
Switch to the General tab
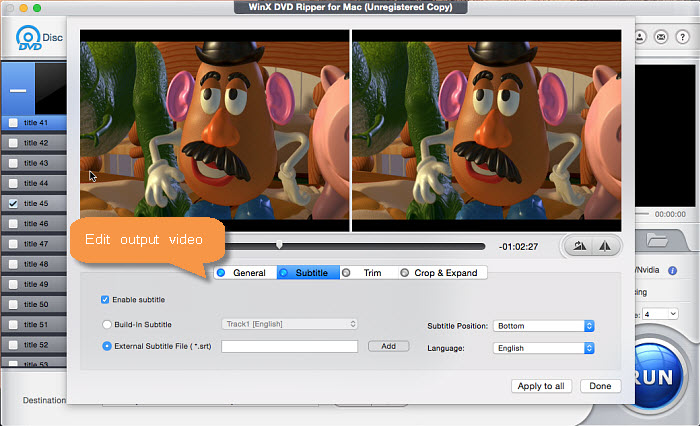(x=245, y=273)
